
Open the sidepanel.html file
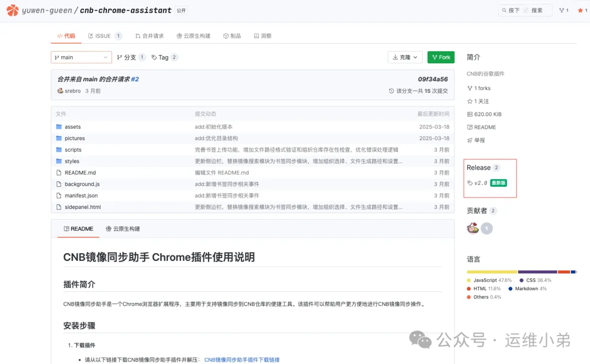[83, 207]
